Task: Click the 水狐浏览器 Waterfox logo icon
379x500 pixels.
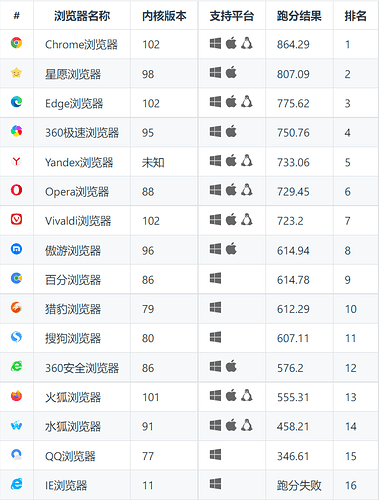Action: pos(16,425)
